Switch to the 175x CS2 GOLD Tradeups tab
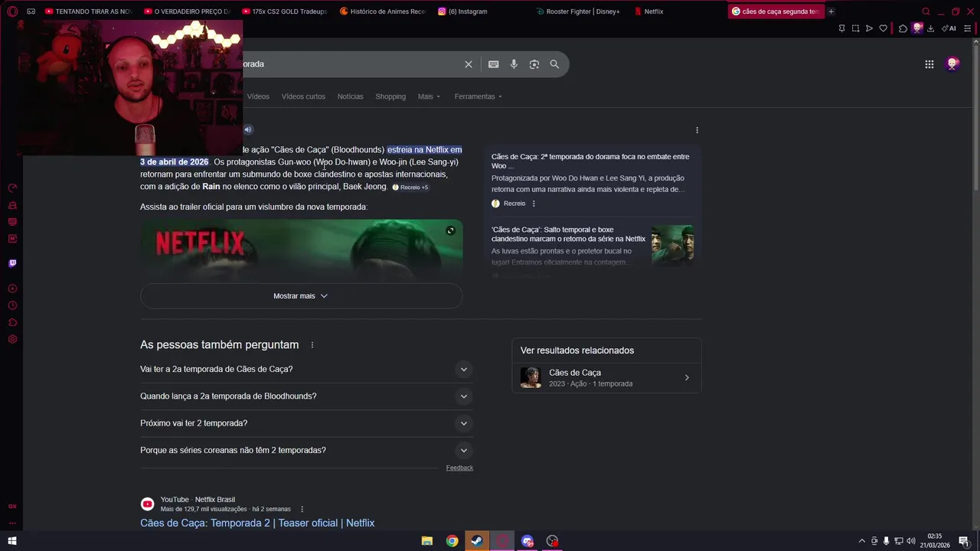The image size is (980, 551). point(284,11)
